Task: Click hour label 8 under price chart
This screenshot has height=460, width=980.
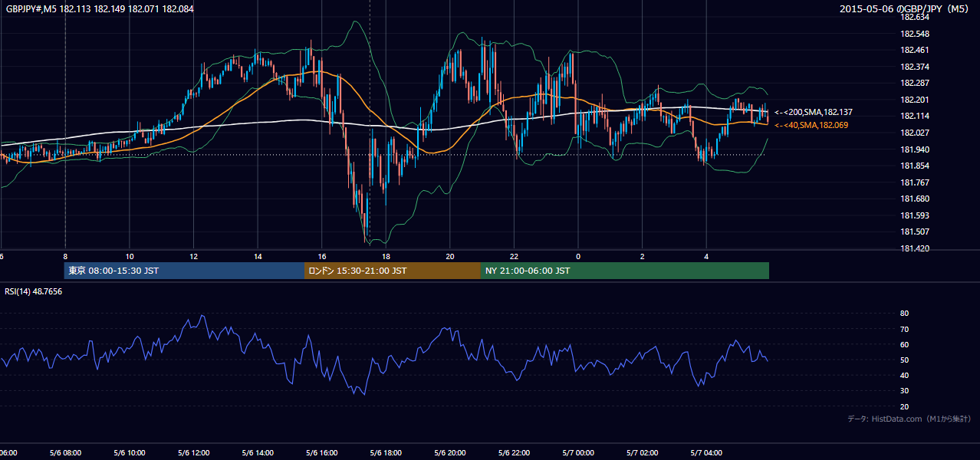Action: pos(65,256)
